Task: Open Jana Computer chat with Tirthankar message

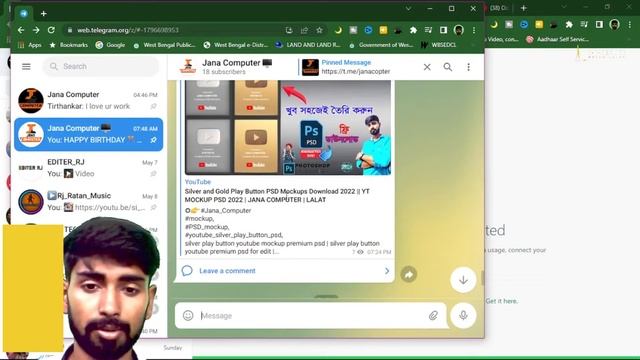Action: pos(89,100)
